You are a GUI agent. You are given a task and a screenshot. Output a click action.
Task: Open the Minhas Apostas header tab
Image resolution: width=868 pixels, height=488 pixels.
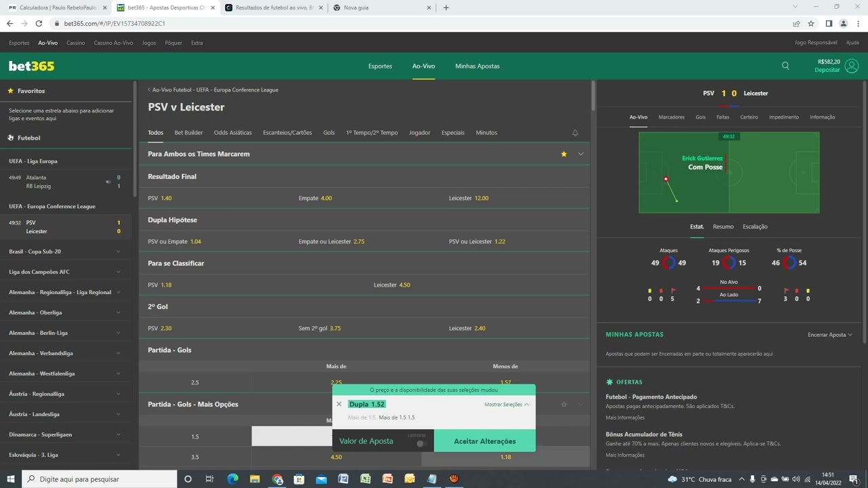tap(477, 66)
